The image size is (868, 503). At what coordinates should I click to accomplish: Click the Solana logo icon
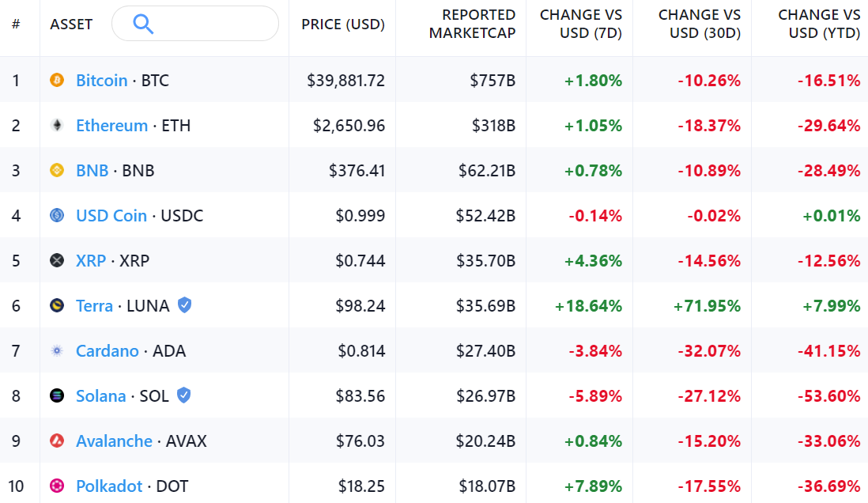57,395
